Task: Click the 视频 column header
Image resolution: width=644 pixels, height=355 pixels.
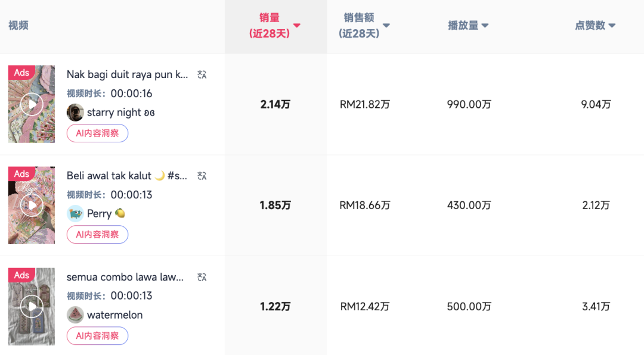Action: click(x=18, y=26)
